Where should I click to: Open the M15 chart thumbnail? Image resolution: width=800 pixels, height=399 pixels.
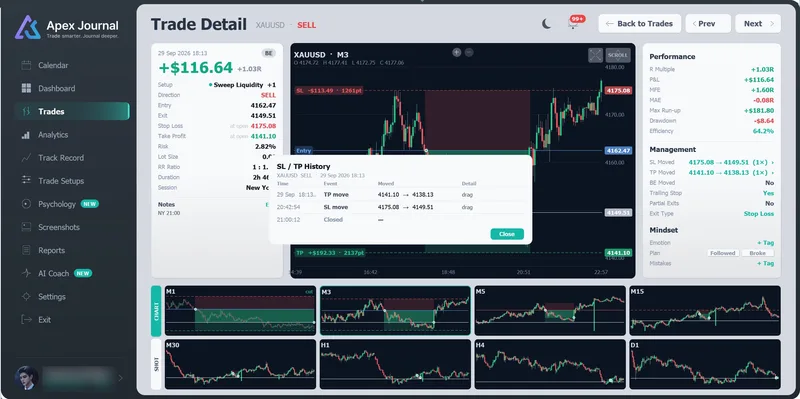(x=705, y=311)
